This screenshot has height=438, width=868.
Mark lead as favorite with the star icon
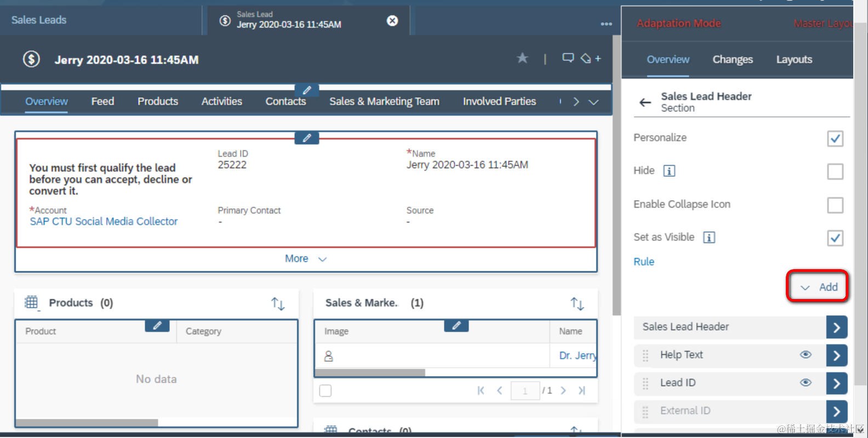(x=522, y=58)
